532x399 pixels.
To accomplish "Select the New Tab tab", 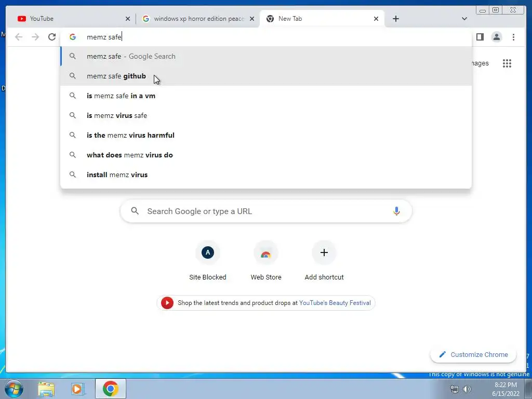I will click(322, 19).
